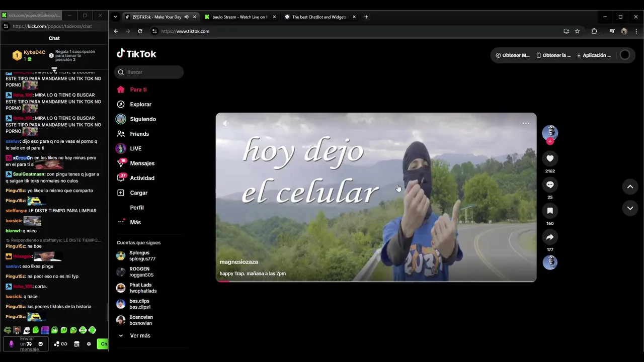Open the Bosnovian followed account
This screenshot has height=362, width=644.
pyautogui.click(x=134, y=320)
